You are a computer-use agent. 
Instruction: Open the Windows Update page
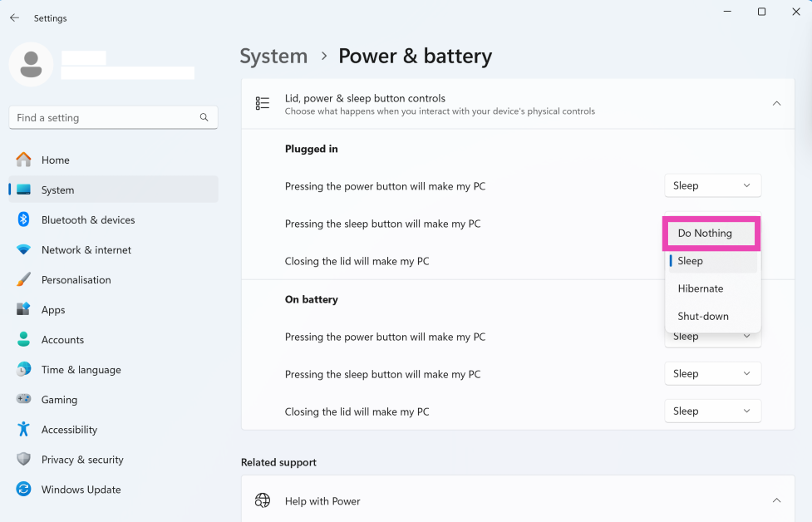(81, 490)
